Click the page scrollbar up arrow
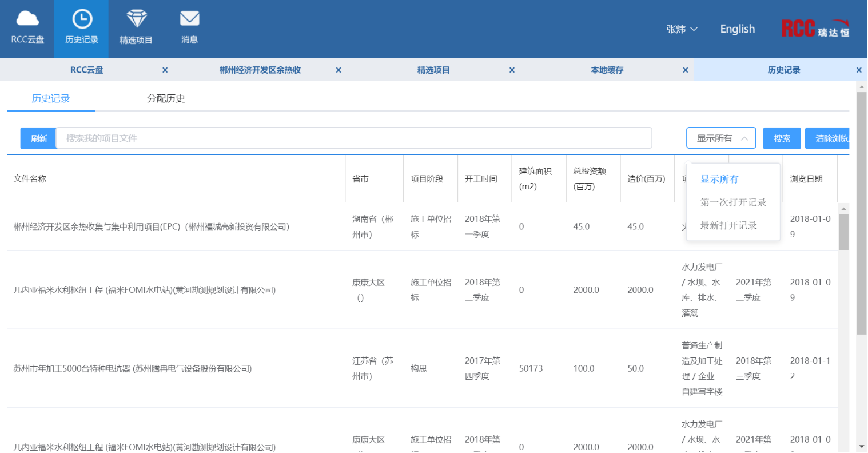This screenshot has height=453, width=868. (x=862, y=87)
